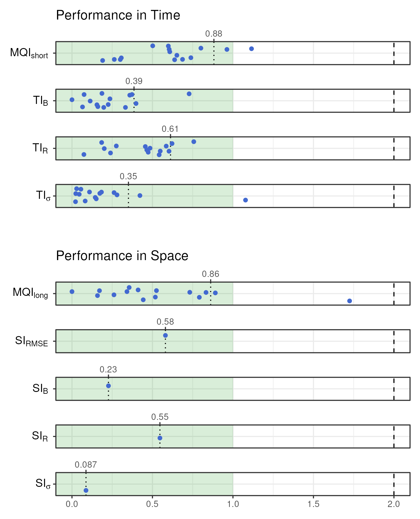
Task: Click the rightmost data point in TI B row
Action: point(189,94)
